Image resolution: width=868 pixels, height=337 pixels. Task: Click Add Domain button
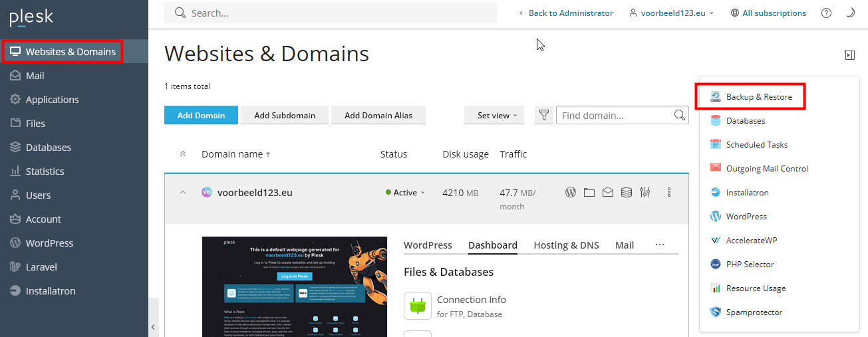pyautogui.click(x=201, y=115)
